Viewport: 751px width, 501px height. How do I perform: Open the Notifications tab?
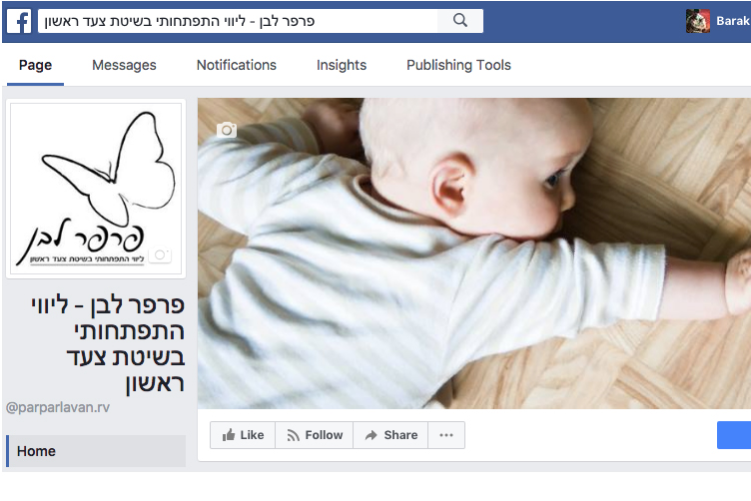[236, 65]
